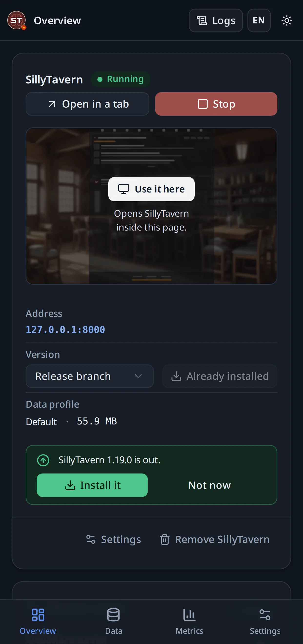Open SillyTavern in a tab

click(x=88, y=104)
